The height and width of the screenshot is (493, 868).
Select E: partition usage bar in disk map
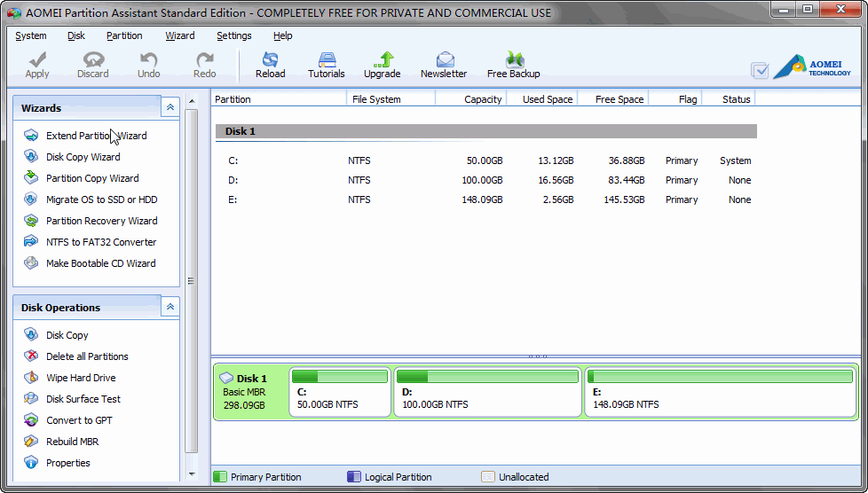click(720, 377)
